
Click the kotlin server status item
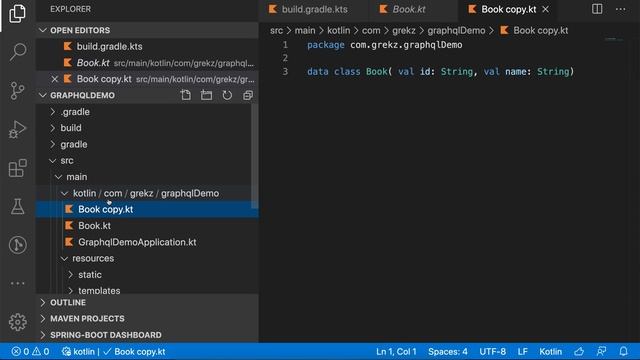coord(78,351)
